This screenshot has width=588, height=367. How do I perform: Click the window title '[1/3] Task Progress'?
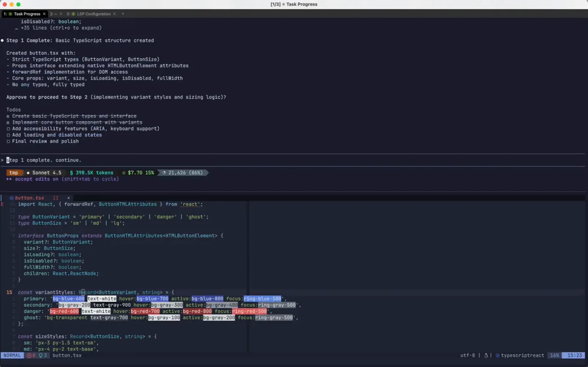(x=294, y=4)
